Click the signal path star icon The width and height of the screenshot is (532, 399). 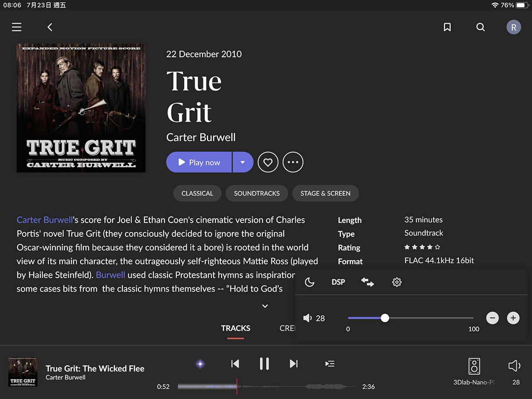pos(200,364)
